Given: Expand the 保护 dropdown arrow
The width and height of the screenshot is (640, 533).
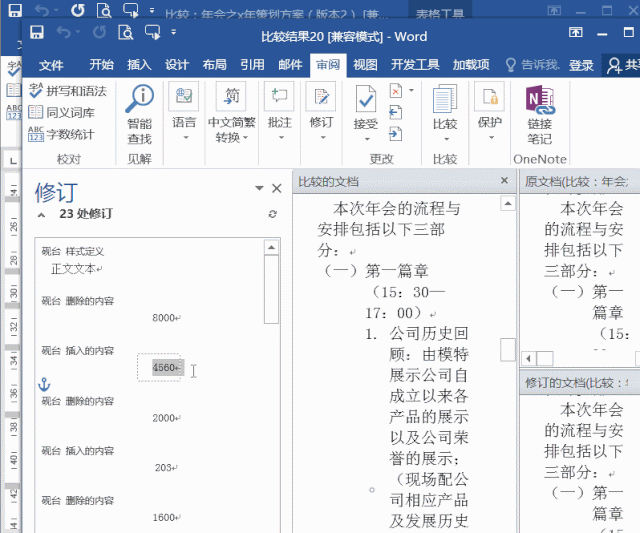Looking at the screenshot, I should (491, 138).
